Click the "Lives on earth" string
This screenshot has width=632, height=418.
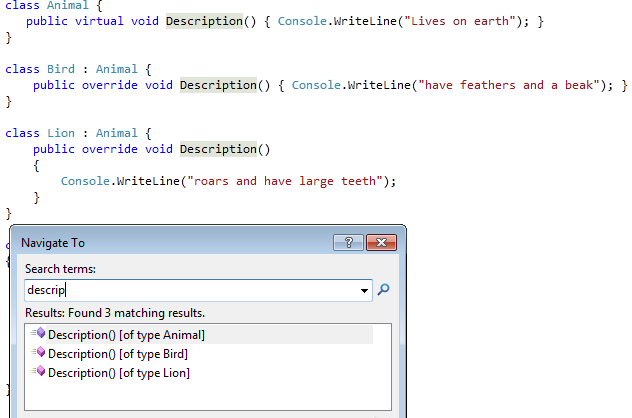coord(460,21)
